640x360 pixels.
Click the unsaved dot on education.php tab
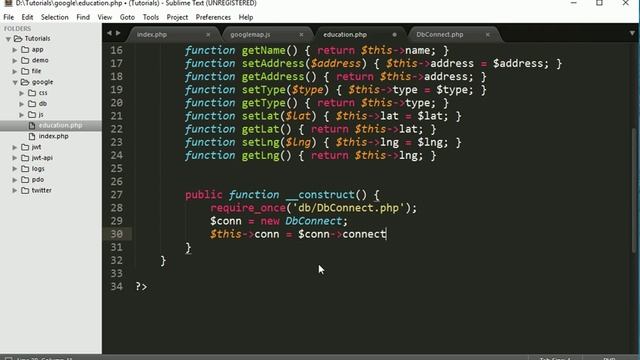pyautogui.click(x=394, y=35)
